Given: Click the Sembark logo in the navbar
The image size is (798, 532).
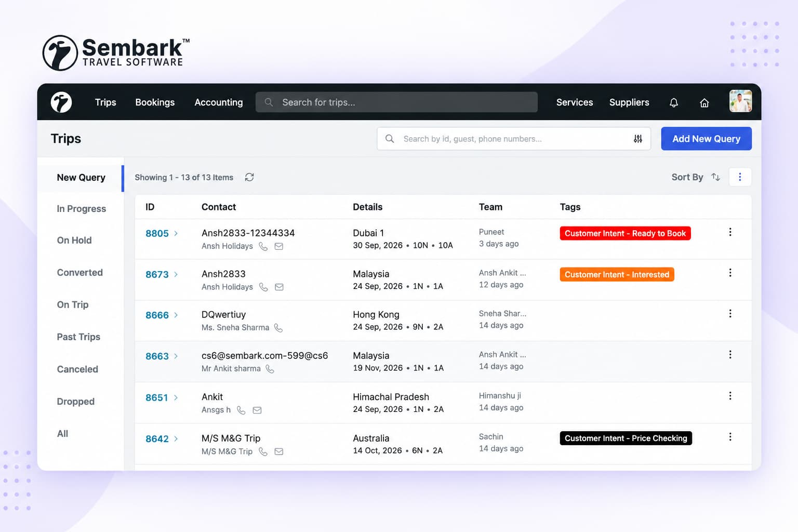Looking at the screenshot, I should (61, 102).
